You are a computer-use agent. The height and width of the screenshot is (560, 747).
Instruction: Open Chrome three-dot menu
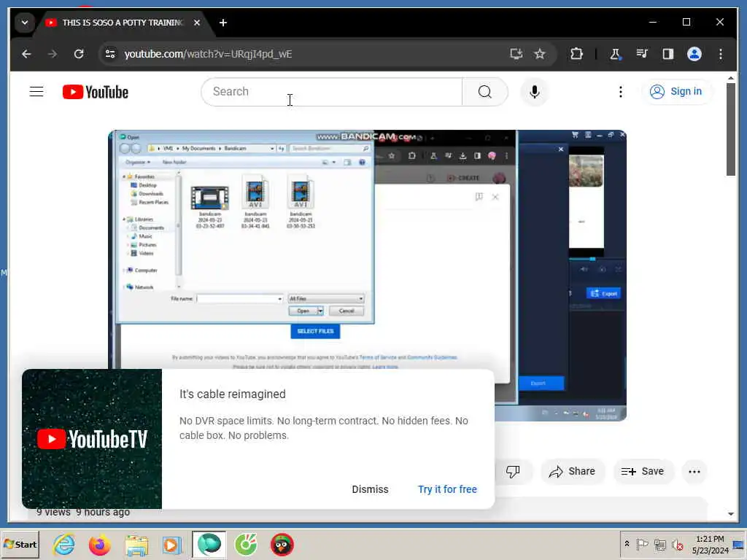720,54
